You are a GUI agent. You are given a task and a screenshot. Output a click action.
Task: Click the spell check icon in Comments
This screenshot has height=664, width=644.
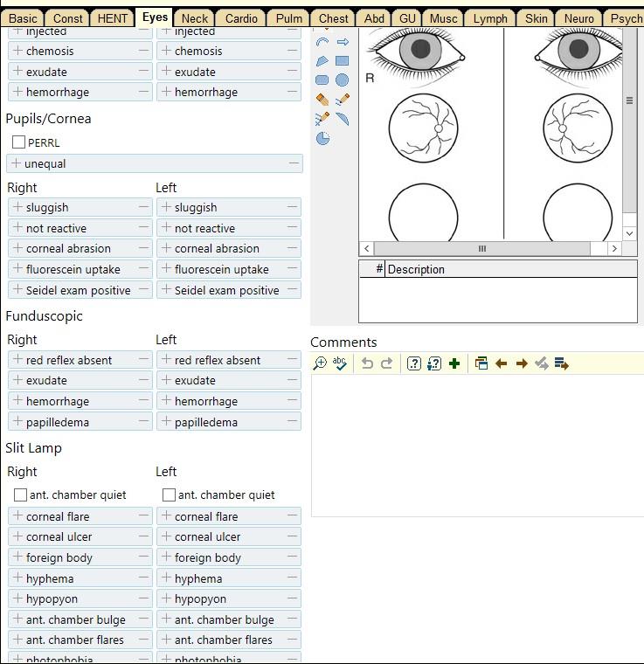click(340, 363)
